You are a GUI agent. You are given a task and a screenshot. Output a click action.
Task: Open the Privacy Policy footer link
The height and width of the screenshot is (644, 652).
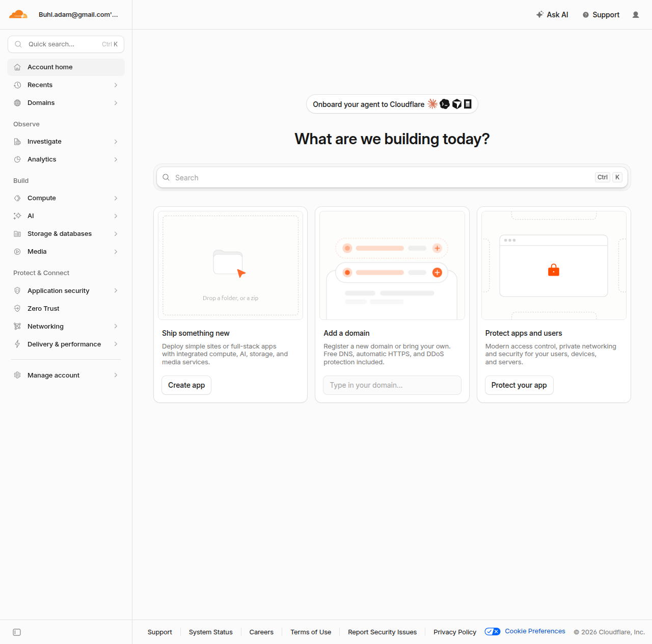point(455,632)
